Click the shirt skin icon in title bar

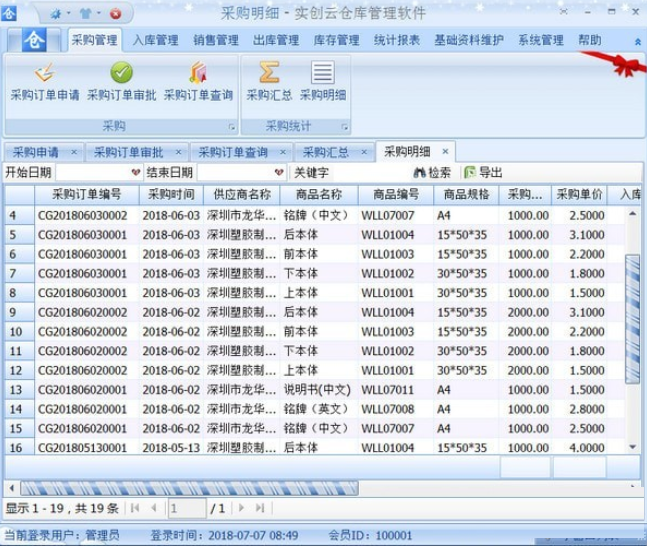[x=86, y=14]
